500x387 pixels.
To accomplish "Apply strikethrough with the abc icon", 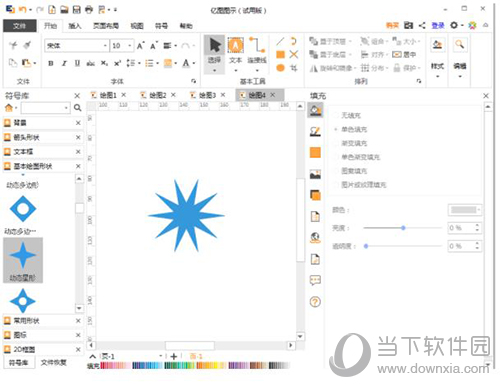I will click(91, 63).
